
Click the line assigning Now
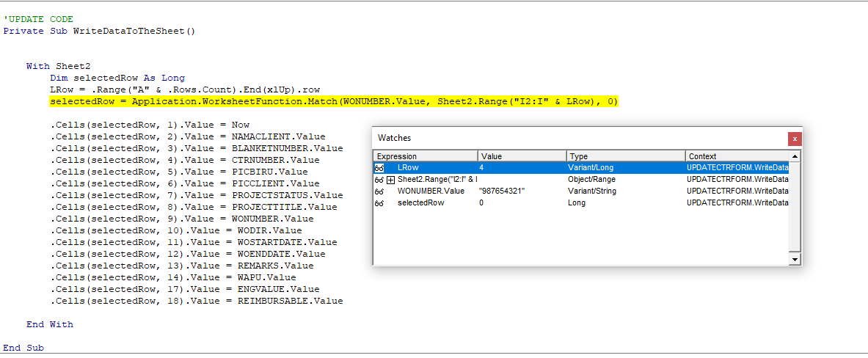coord(150,125)
